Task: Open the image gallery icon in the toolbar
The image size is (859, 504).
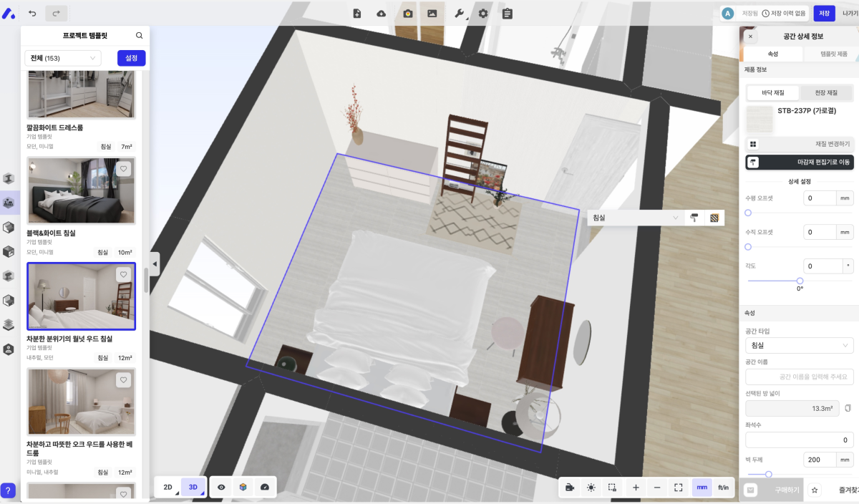Action: coord(432,13)
